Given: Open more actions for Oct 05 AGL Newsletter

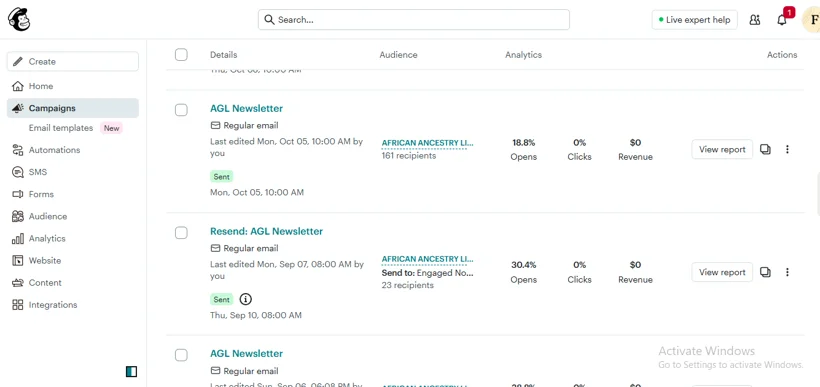Looking at the screenshot, I should (x=787, y=150).
